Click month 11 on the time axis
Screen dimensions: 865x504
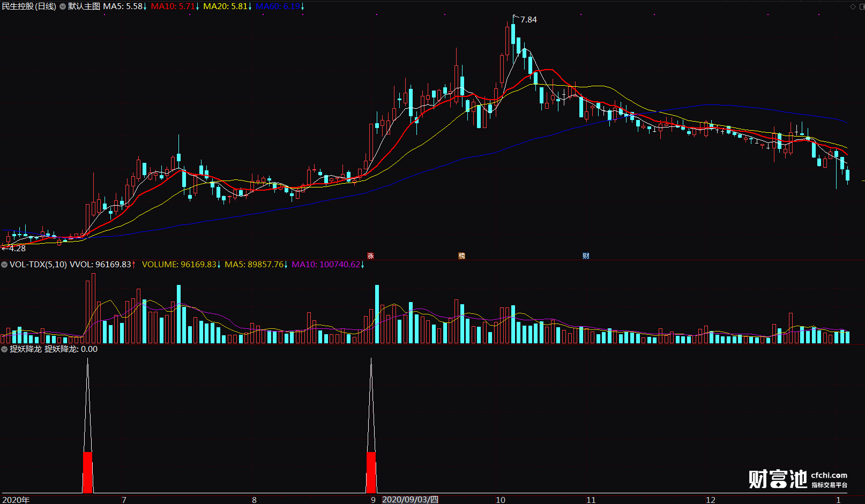(591, 500)
